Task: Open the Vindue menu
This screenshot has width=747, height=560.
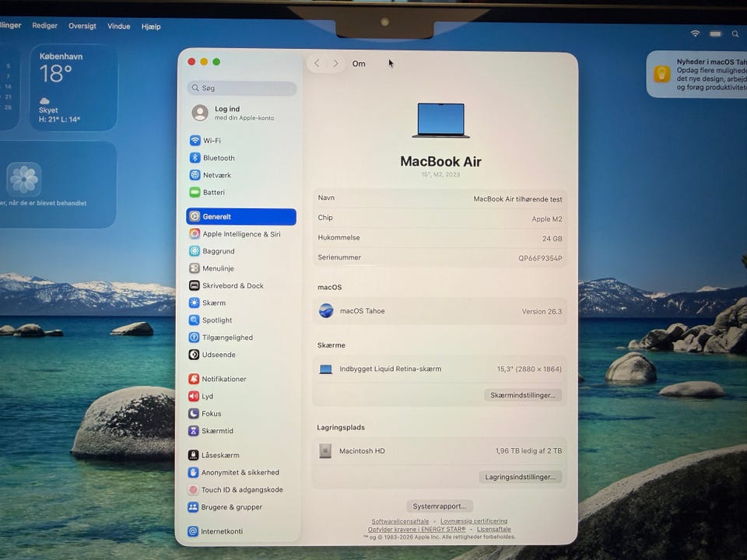Action: (x=118, y=26)
